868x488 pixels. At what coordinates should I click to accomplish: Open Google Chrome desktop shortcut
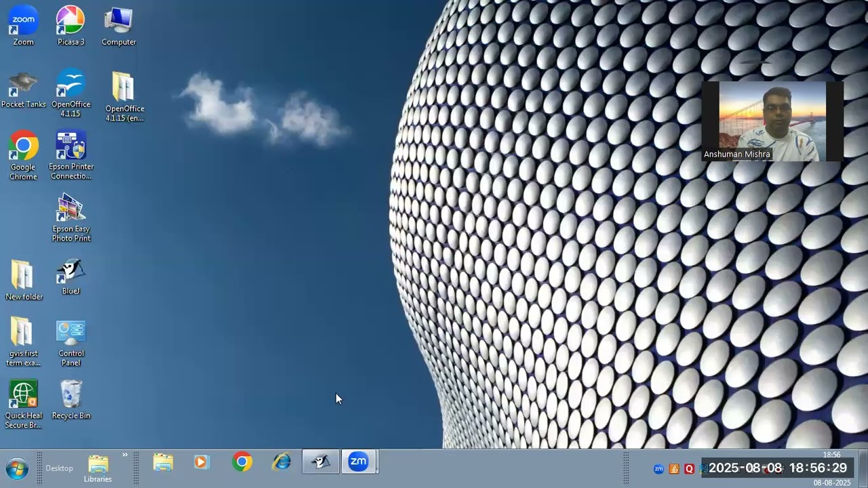coord(23,156)
